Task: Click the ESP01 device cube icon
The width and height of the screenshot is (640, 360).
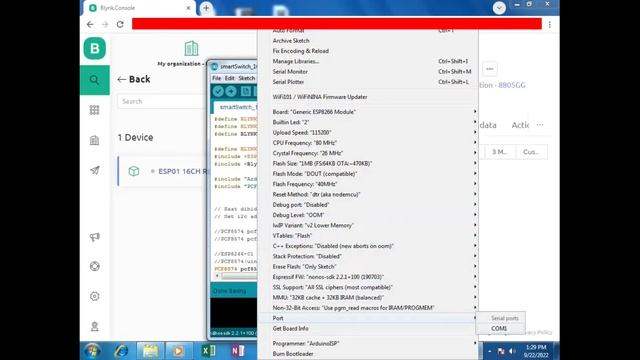Action: click(134, 171)
